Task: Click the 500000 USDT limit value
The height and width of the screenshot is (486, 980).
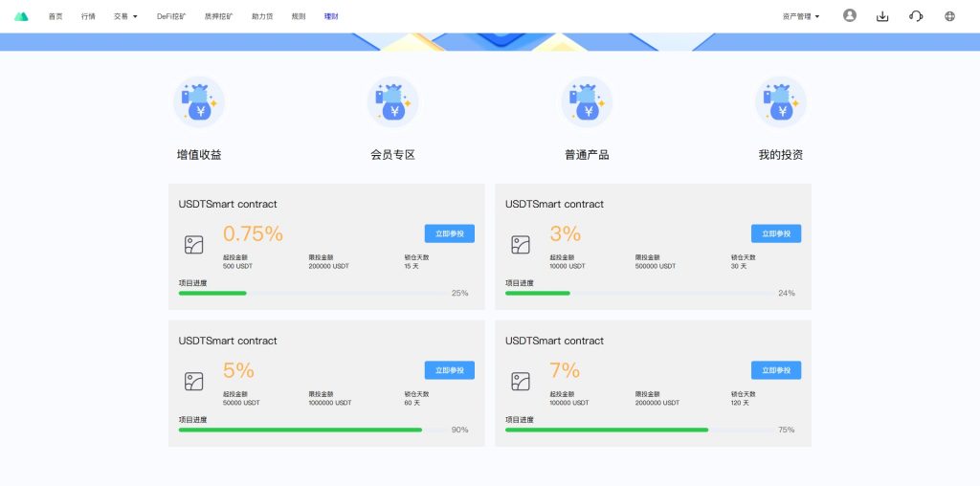Action: tap(656, 266)
